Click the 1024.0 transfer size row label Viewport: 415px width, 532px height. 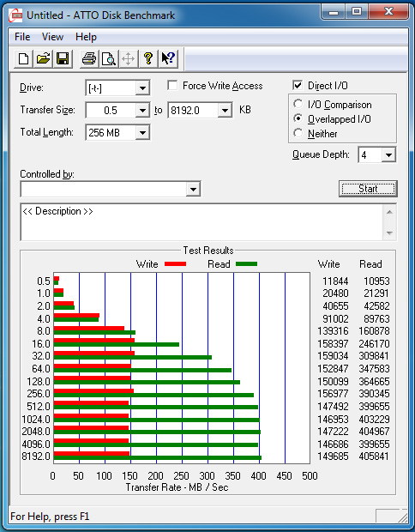click(x=36, y=420)
